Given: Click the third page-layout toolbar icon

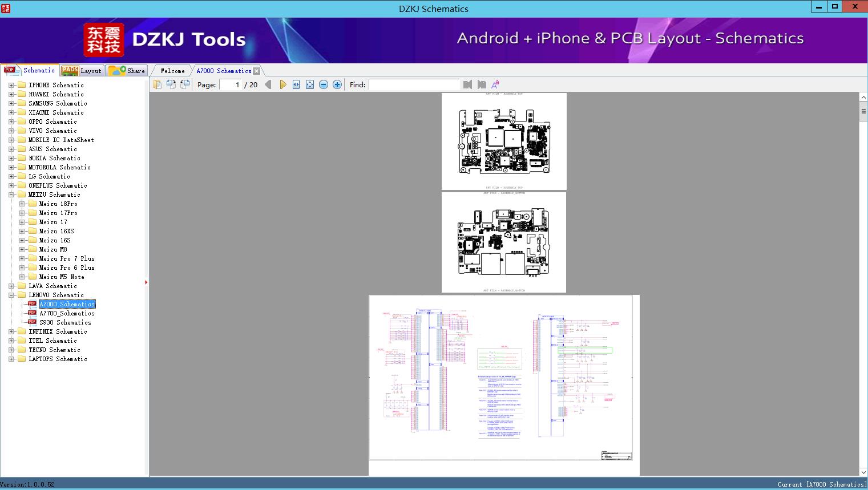Looking at the screenshot, I should coord(185,84).
